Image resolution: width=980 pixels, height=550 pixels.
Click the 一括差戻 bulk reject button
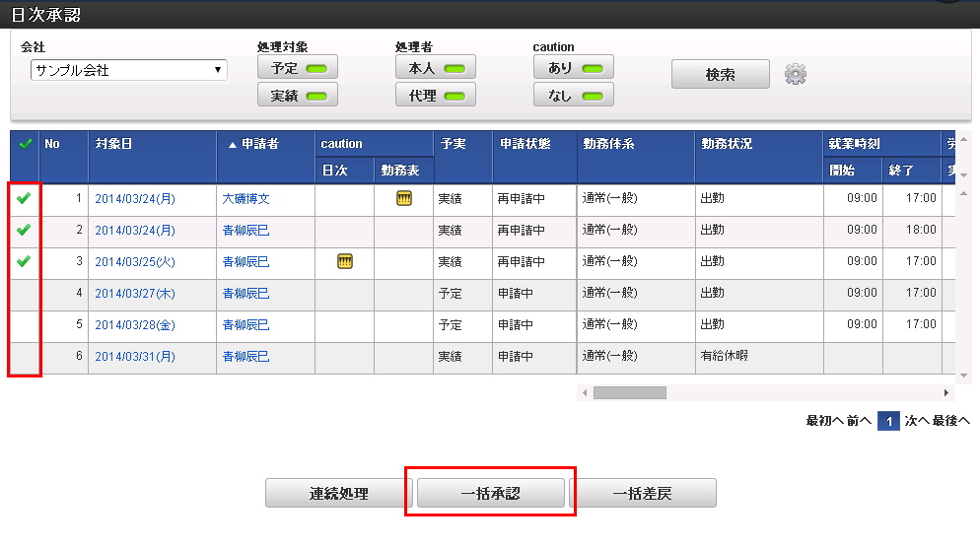[643, 494]
